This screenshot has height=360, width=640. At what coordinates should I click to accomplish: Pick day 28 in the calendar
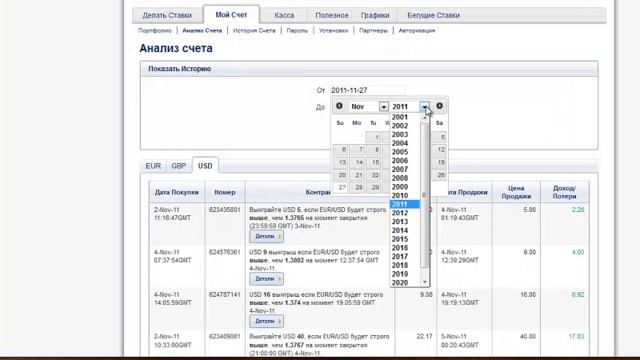coord(358,187)
